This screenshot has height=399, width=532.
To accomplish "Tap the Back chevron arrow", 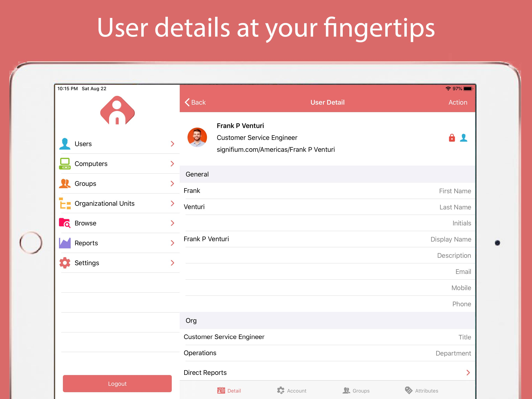I will [187, 102].
